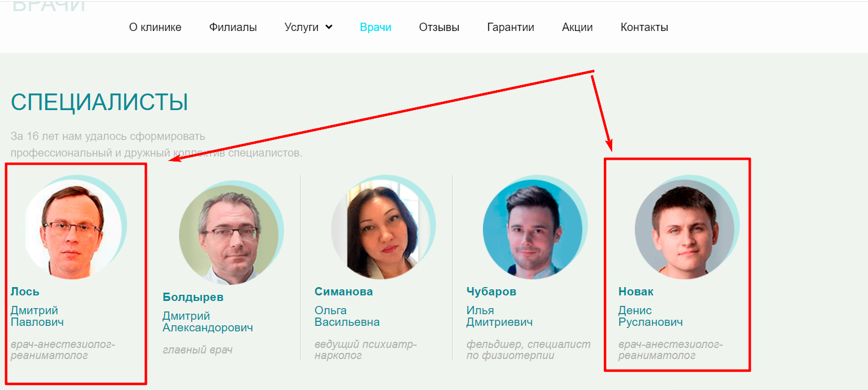Expand the 'Услуги' dropdown chevron
The height and width of the screenshot is (390, 868).
pos(329,27)
